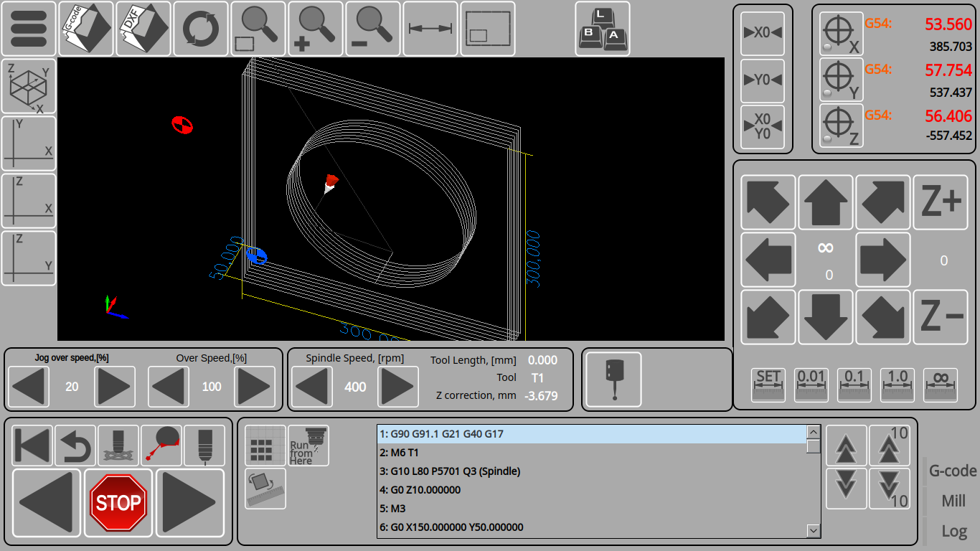Jog diagonally down-left
The width and height of the screenshot is (980, 551).
pos(768,317)
